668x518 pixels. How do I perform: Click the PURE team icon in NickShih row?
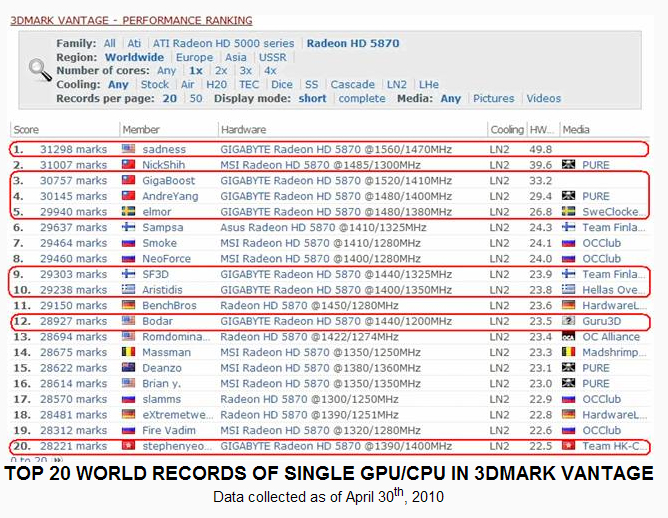(x=568, y=164)
